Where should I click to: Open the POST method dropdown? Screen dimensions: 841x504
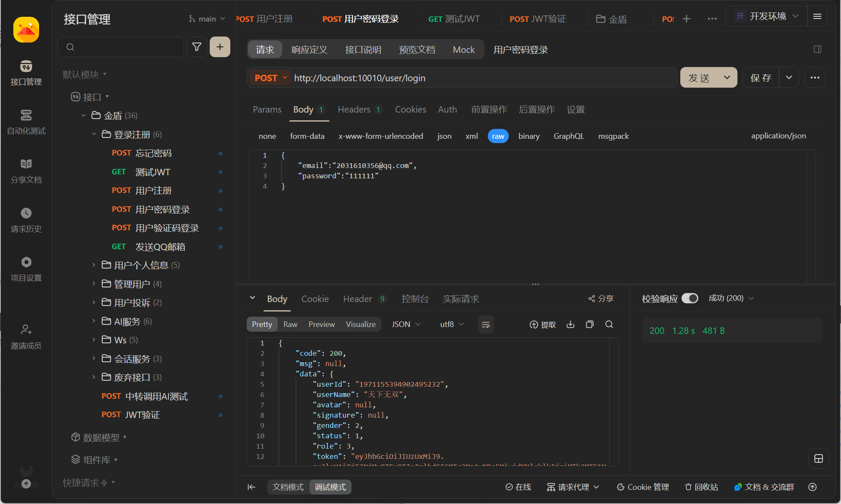pyautogui.click(x=270, y=78)
